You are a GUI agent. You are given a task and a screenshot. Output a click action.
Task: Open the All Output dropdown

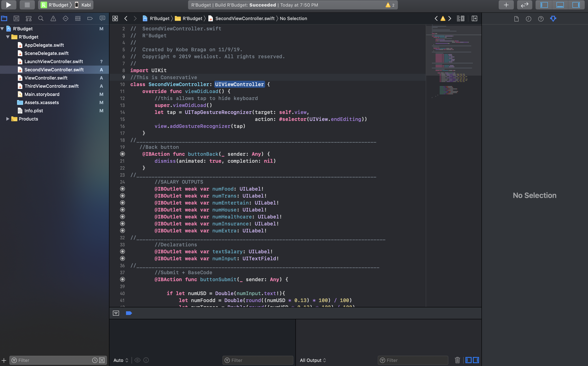tap(313, 360)
